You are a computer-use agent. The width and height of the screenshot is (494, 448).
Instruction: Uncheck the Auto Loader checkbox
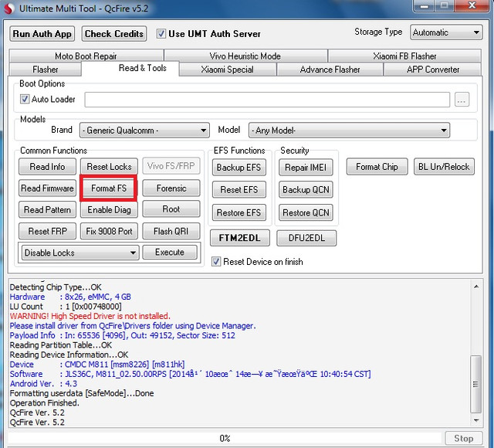tap(25, 99)
